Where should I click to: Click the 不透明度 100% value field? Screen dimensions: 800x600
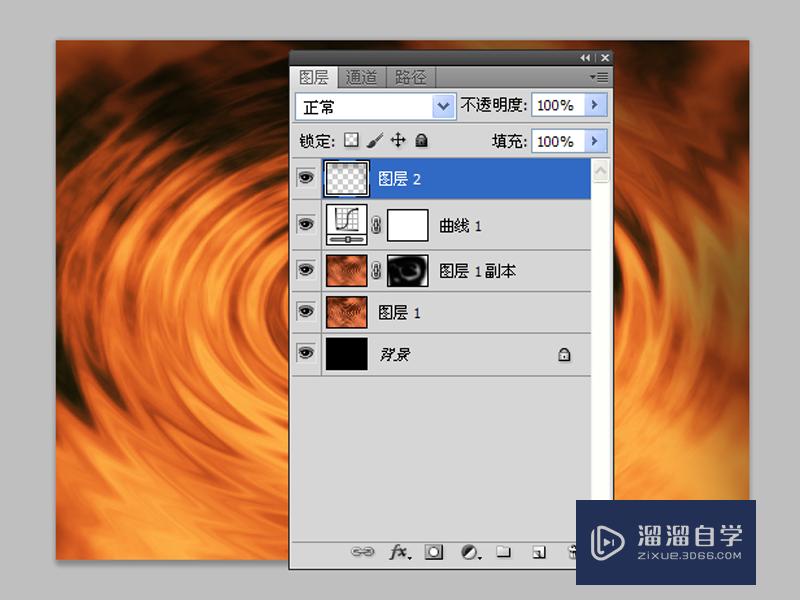pos(557,105)
